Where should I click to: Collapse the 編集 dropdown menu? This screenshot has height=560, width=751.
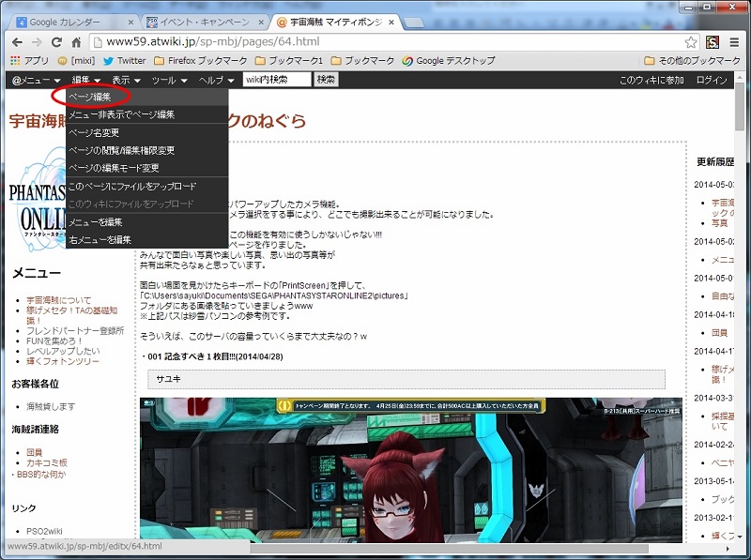[x=86, y=80]
